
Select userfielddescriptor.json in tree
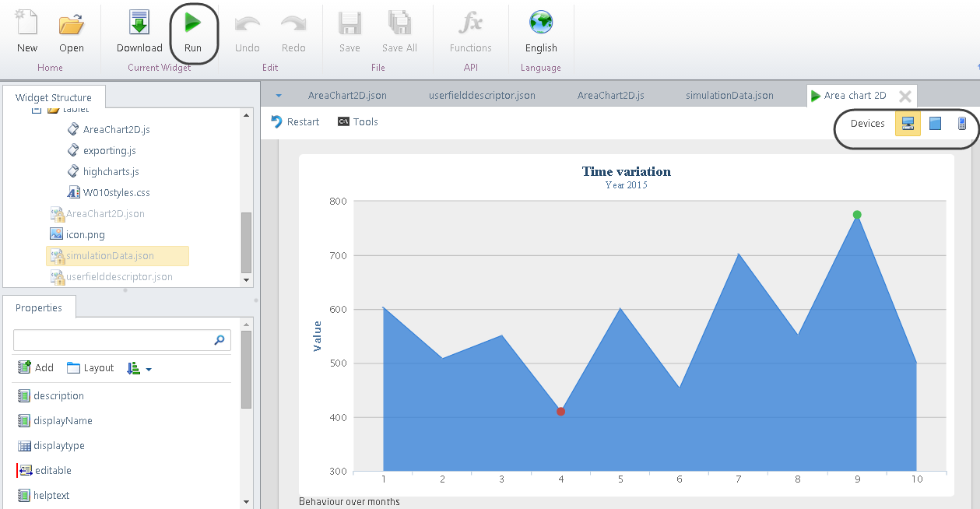[x=111, y=276]
